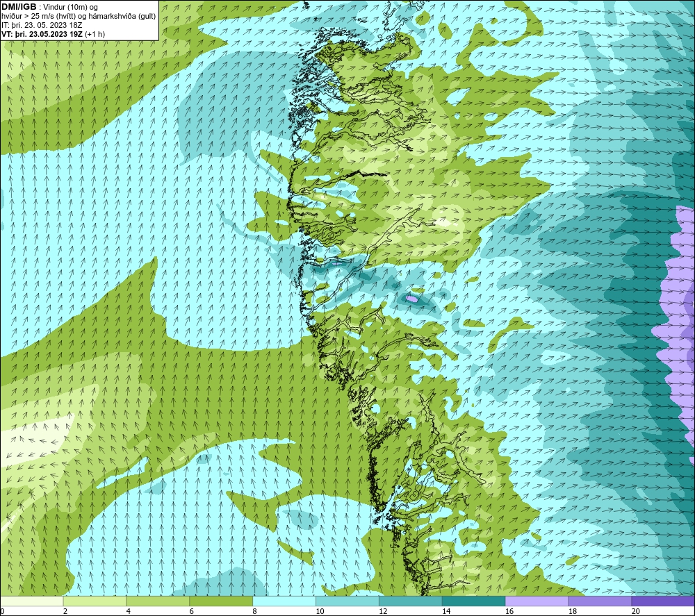Click the 4–6 m/s green legend swatch
This screenshot has height=616, width=695.
coord(158,601)
